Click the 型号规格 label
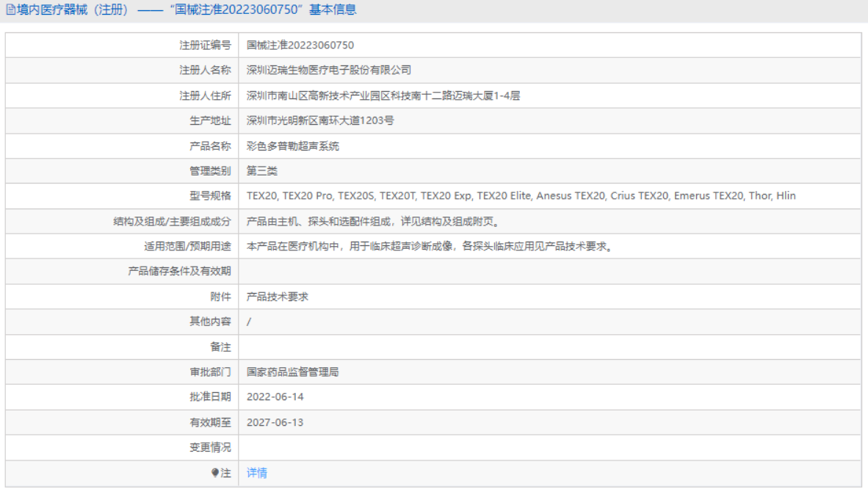This screenshot has height=492, width=868. coord(210,196)
